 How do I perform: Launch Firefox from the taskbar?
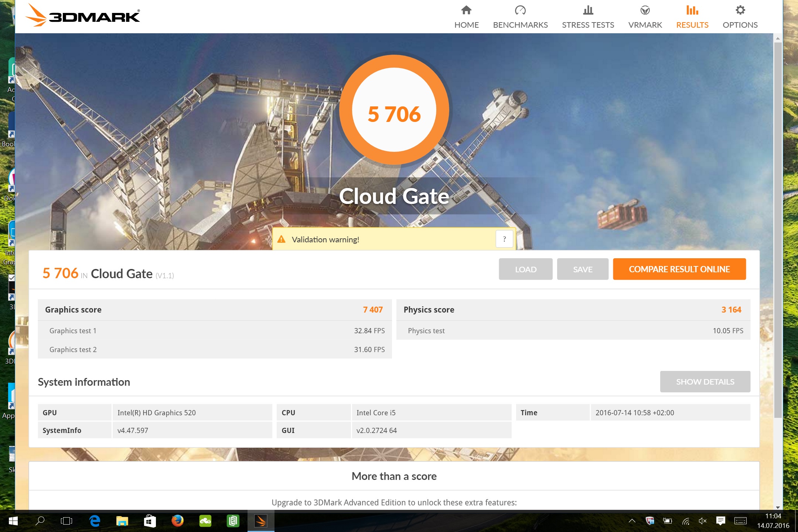(177, 521)
